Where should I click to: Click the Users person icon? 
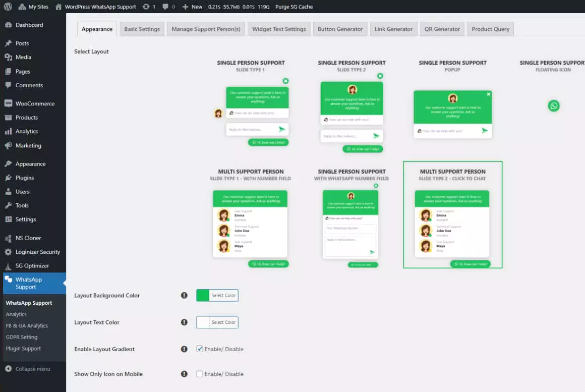[8, 192]
